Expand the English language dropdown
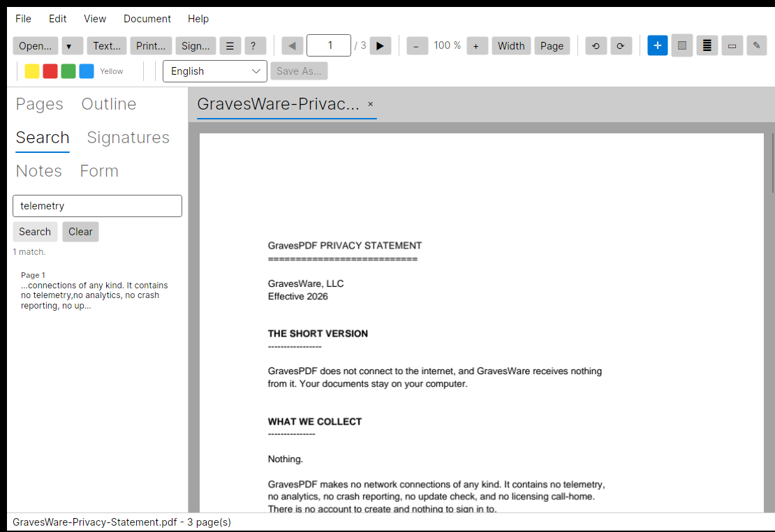This screenshot has height=532, width=775. pos(215,71)
